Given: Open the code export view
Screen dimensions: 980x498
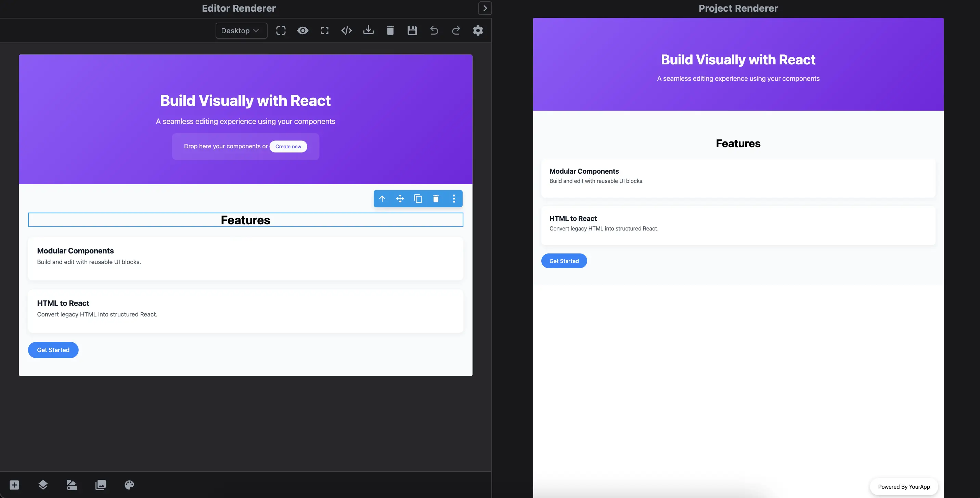Looking at the screenshot, I should 347,30.
